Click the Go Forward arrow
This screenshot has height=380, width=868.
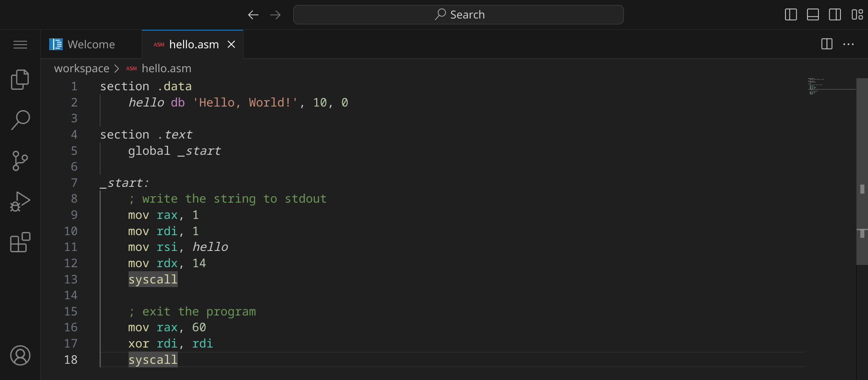(275, 15)
